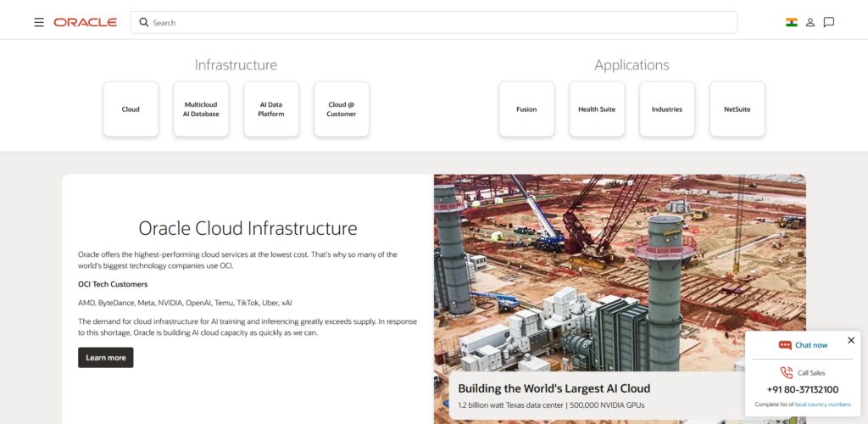Close the chat popup widget
Viewport: 868px width, 424px height.
coord(851,340)
